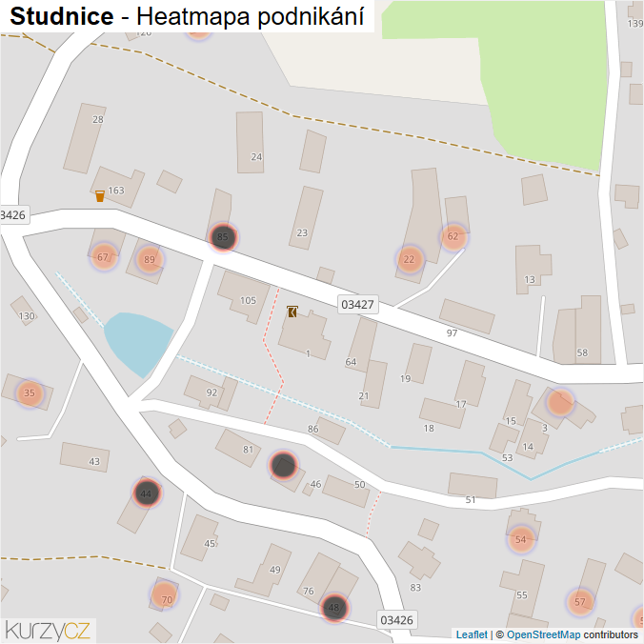Click the brown municipal office icon near building 1
Viewport: 644px width, 644px height.
coord(292,312)
